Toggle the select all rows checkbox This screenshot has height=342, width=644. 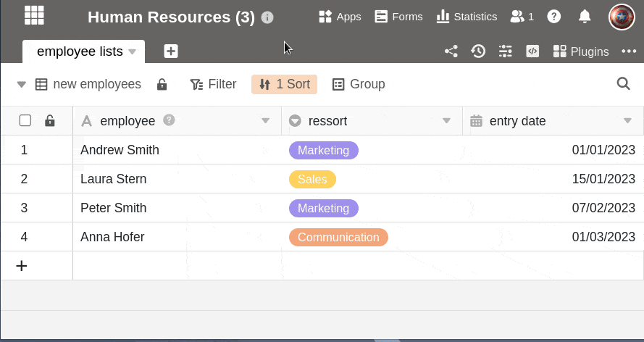[25, 120]
